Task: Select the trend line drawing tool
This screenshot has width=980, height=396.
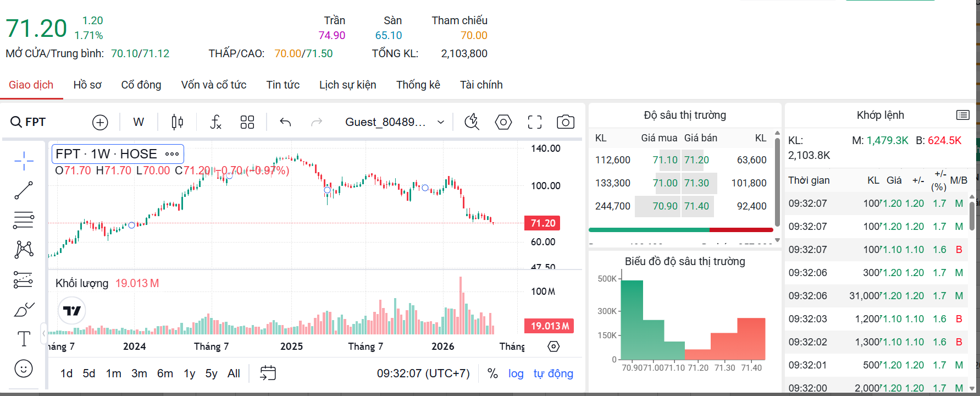Action: [24, 190]
